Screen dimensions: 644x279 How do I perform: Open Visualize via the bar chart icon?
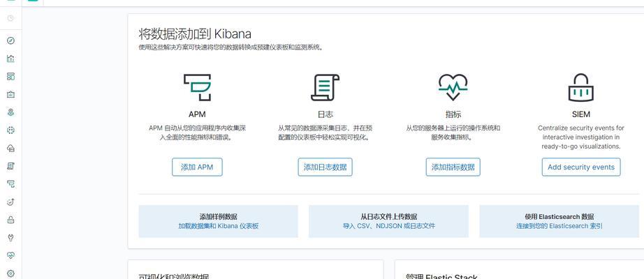10,59
